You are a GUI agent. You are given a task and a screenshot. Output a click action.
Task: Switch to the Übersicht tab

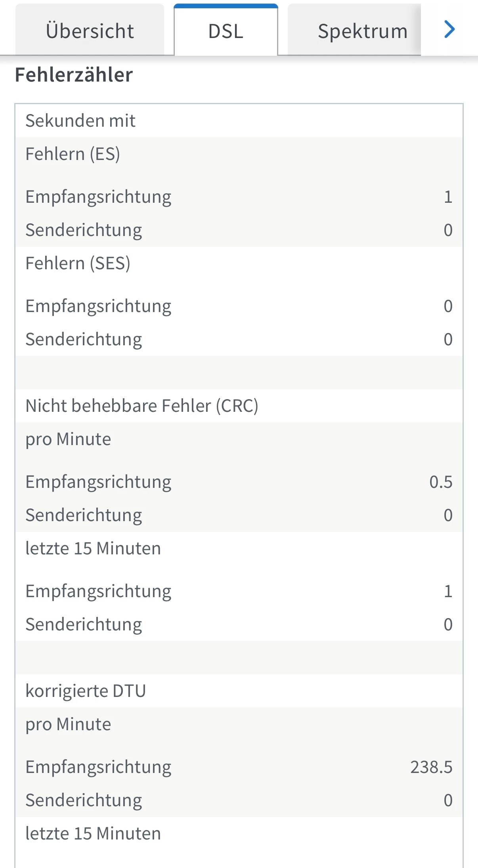pyautogui.click(x=90, y=31)
